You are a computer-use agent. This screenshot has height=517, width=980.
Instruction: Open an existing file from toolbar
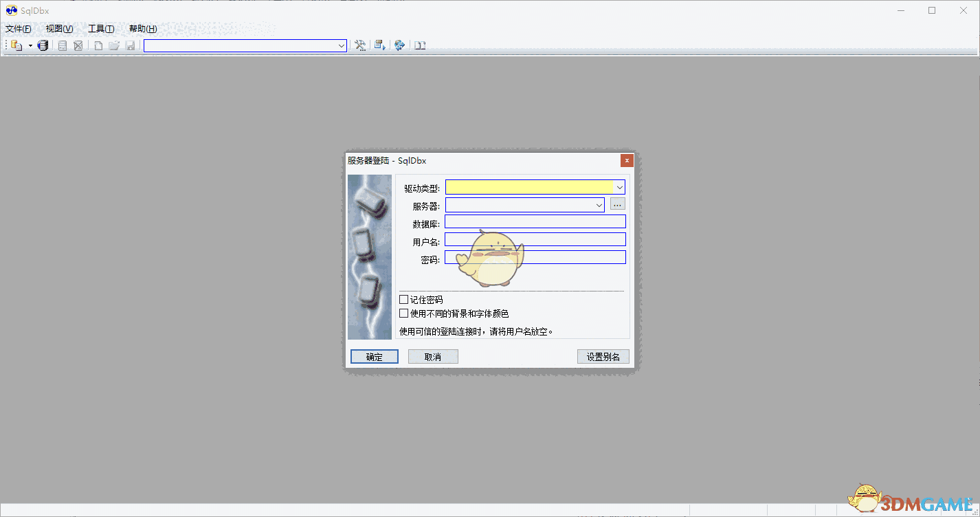point(114,45)
